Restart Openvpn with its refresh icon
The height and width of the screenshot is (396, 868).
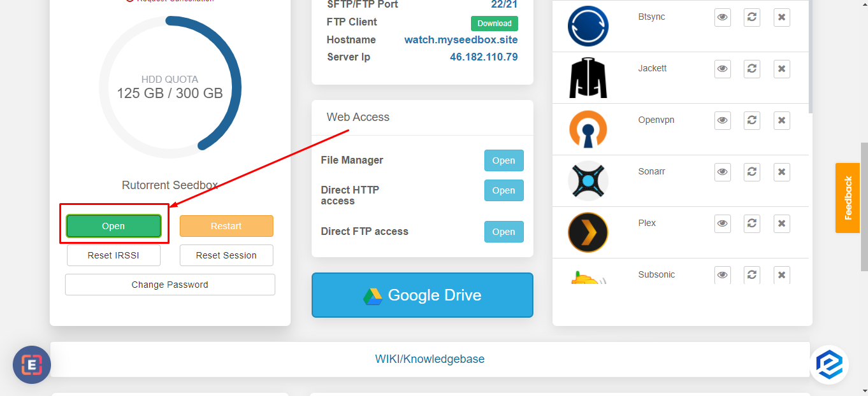click(x=751, y=120)
